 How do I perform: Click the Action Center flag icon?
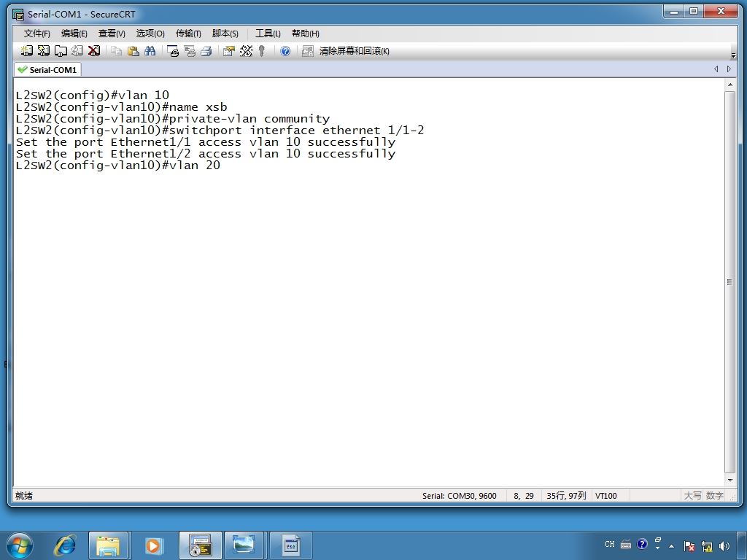(x=689, y=545)
